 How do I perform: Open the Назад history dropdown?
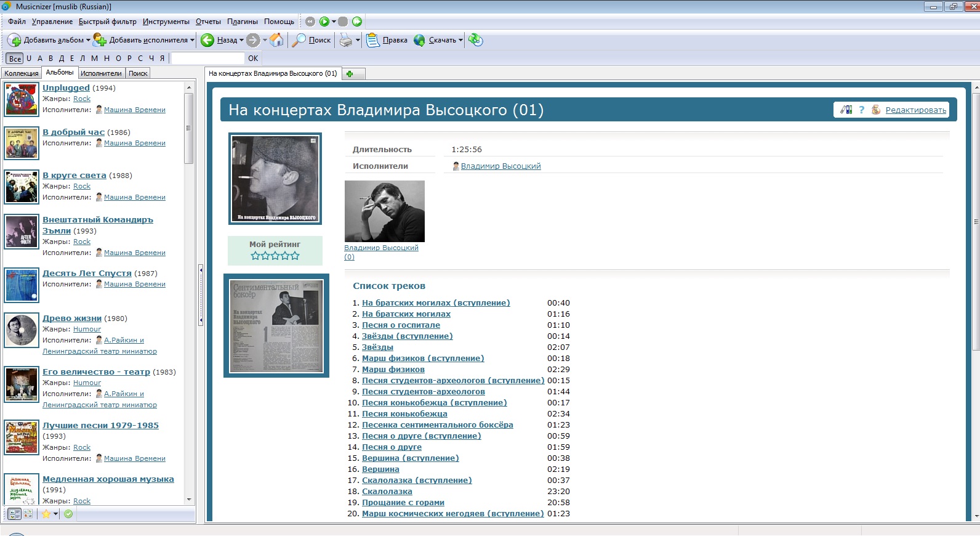pyautogui.click(x=241, y=41)
